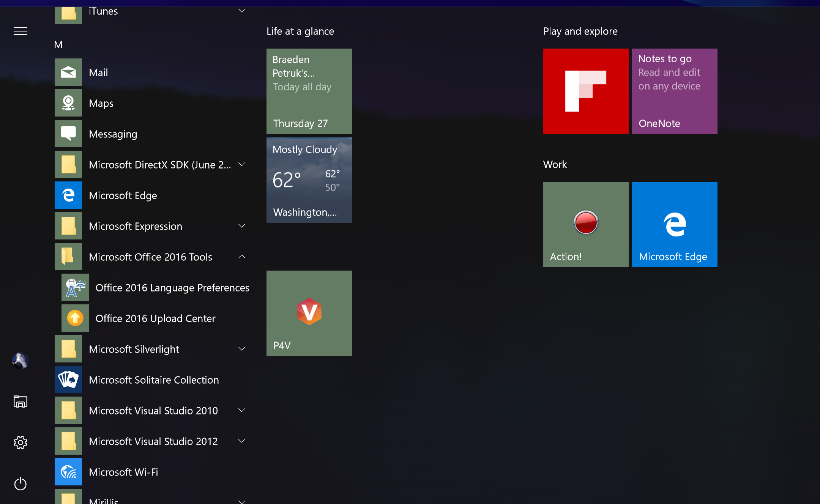Start Microsoft Edge from the app list

[x=123, y=195]
